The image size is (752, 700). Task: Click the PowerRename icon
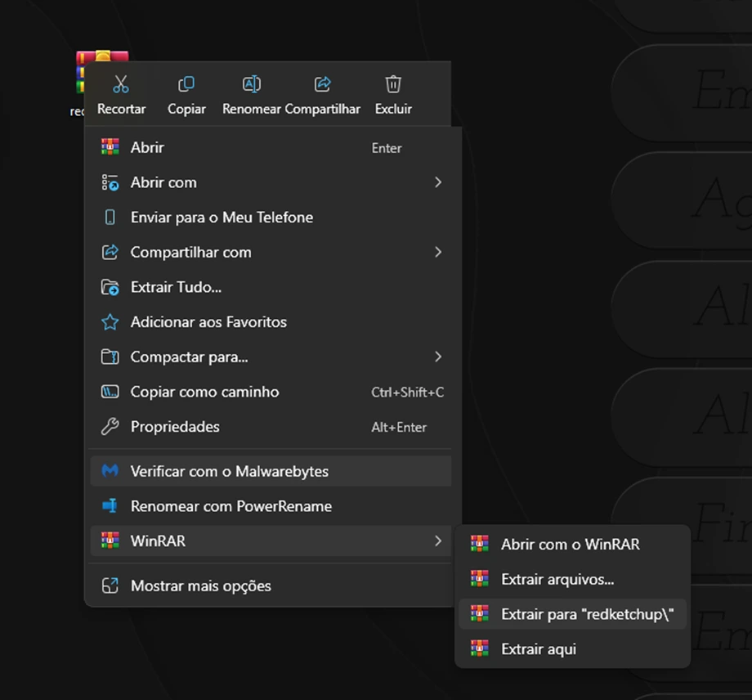coord(110,506)
